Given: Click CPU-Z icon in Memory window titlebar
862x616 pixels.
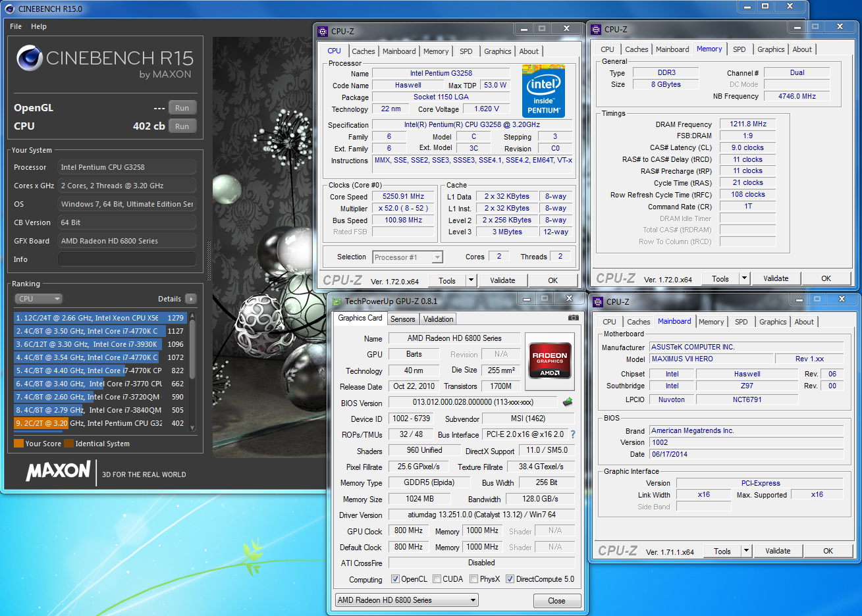Looking at the screenshot, I should (596, 29).
